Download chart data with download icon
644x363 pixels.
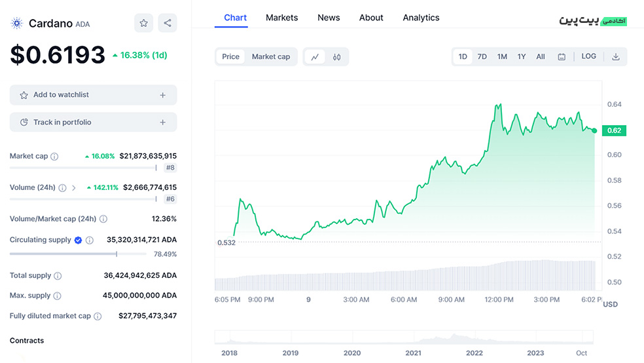[615, 57]
